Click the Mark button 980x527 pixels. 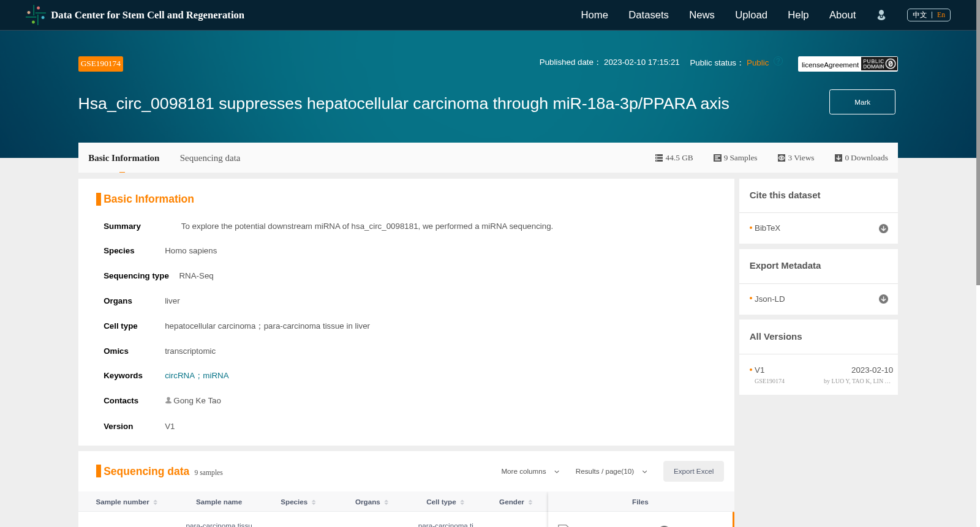pos(862,102)
